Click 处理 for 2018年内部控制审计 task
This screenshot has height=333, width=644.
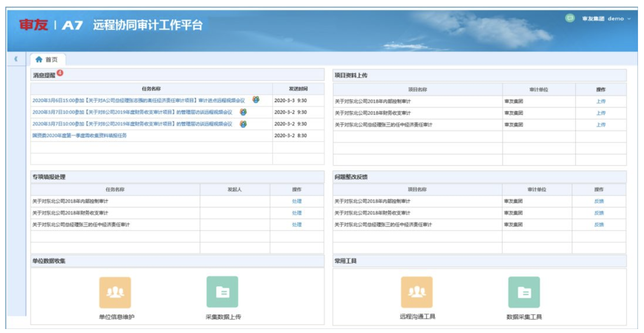pyautogui.click(x=297, y=201)
